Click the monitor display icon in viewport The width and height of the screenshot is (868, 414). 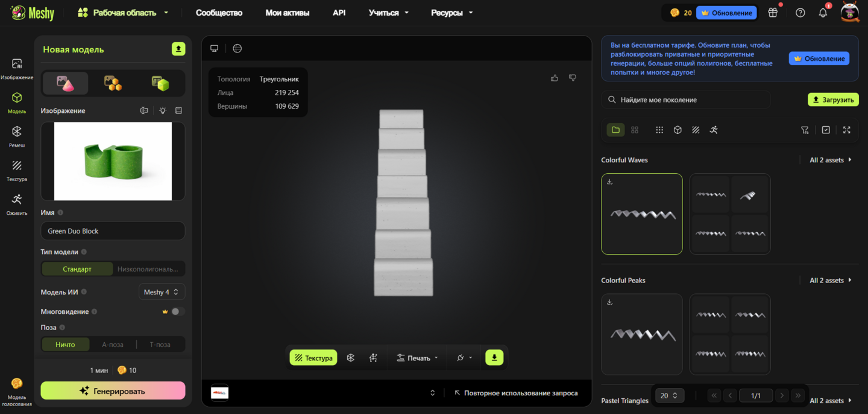click(214, 48)
